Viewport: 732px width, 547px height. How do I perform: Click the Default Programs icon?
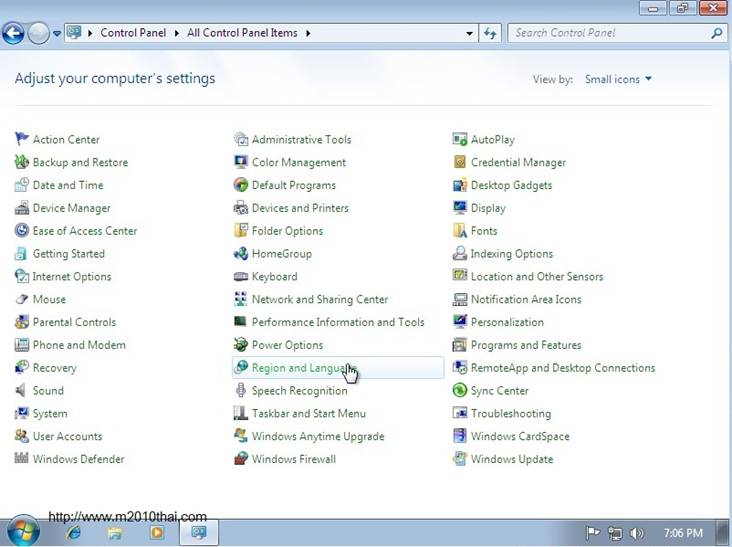(x=240, y=184)
